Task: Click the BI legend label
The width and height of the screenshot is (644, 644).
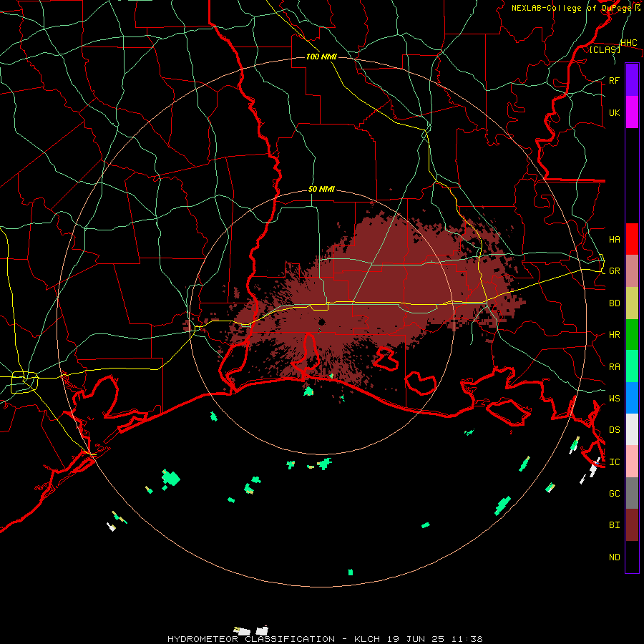Action: [614, 525]
